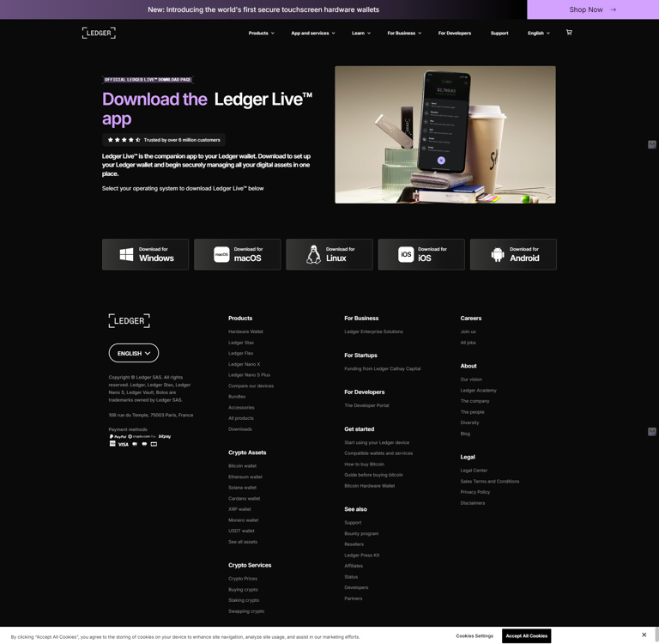Image resolution: width=659 pixels, height=644 pixels.
Task: Open Downloads footer link
Action: pyautogui.click(x=240, y=429)
